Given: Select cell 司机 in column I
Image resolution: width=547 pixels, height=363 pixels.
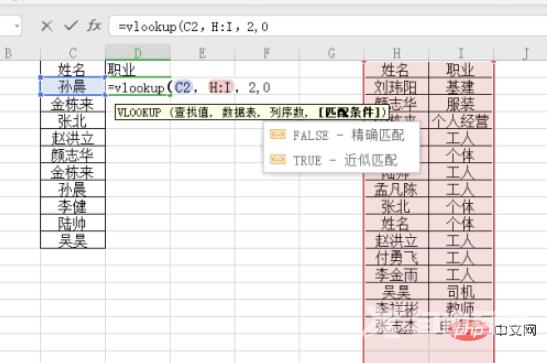Looking at the screenshot, I should pos(461,292).
